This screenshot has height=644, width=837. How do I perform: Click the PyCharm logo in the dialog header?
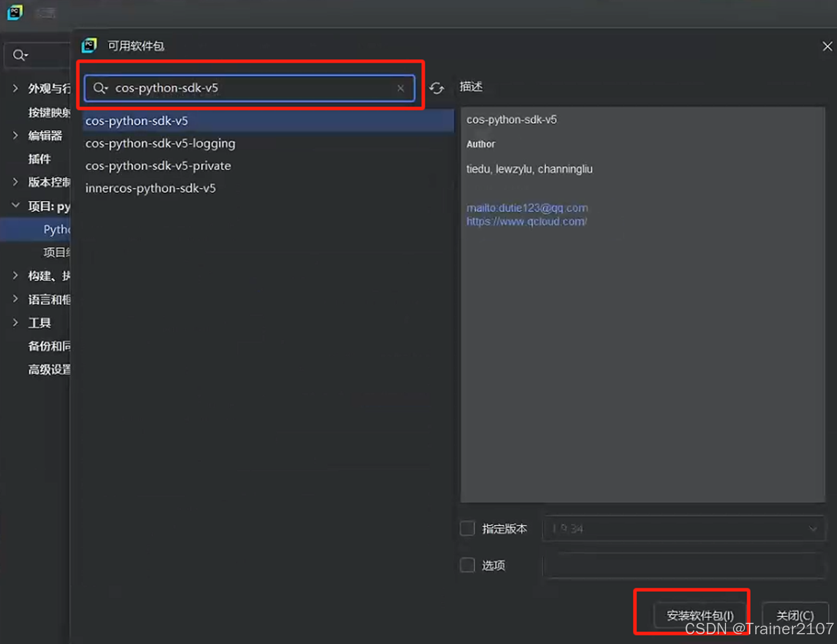tap(90, 45)
